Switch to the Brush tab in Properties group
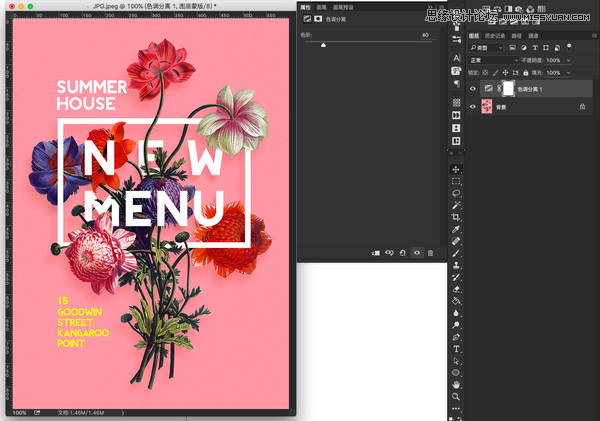 [321, 7]
